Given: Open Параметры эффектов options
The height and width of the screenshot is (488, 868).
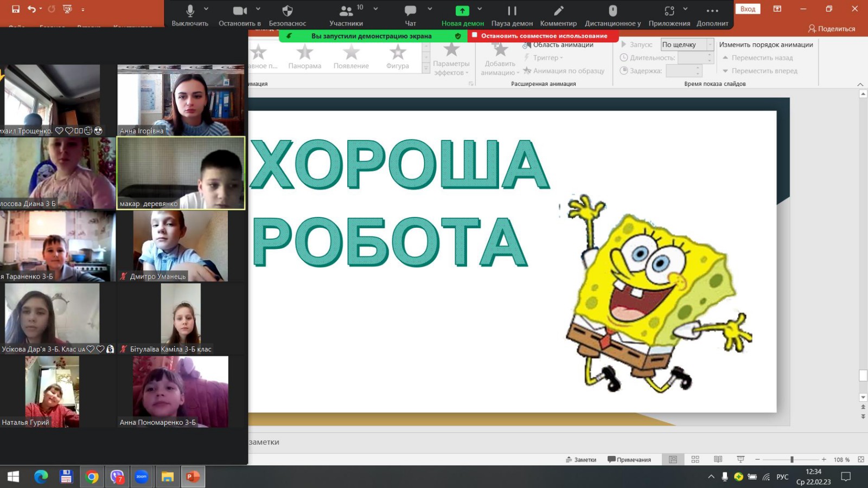Looking at the screenshot, I should click(451, 59).
